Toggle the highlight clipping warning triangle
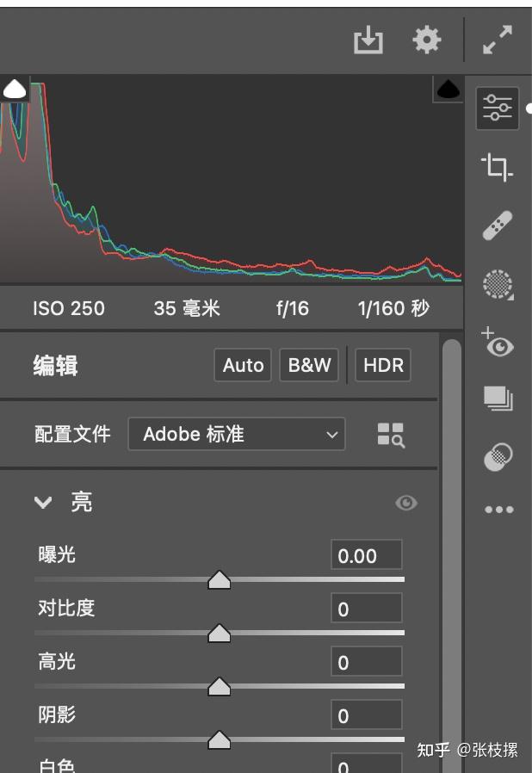532x773 pixels. click(x=448, y=89)
